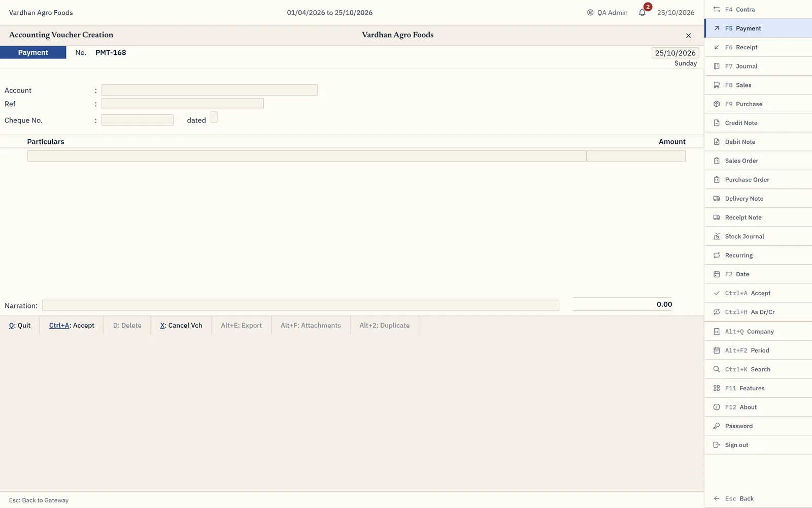
Task: Click the Receipt incoming-arrow icon
Action: [717, 47]
